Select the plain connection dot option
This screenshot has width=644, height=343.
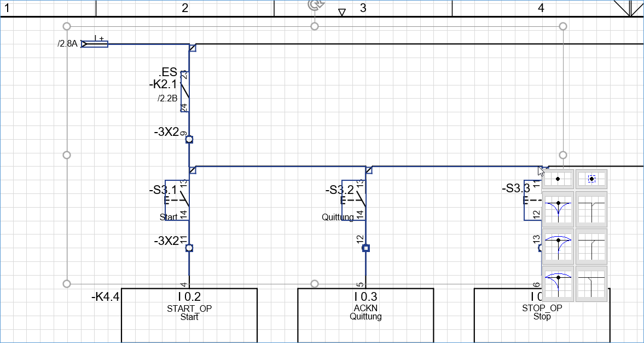click(558, 179)
